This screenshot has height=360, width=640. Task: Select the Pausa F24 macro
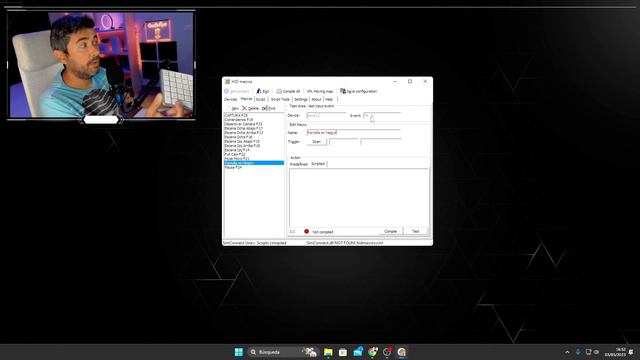click(254, 167)
